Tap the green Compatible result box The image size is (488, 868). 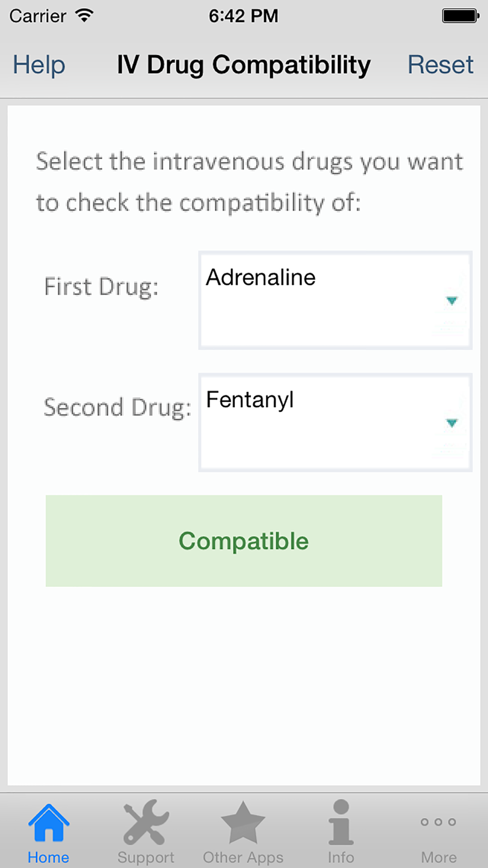tap(244, 541)
